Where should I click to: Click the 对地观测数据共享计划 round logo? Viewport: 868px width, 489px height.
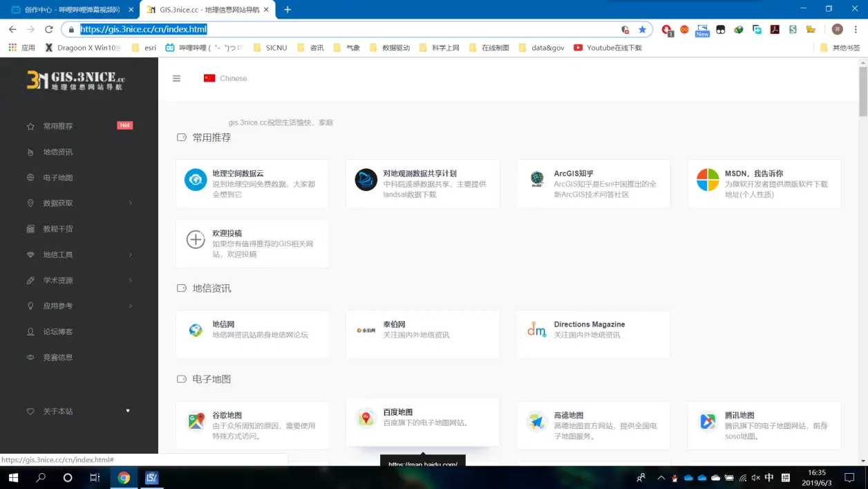(366, 180)
